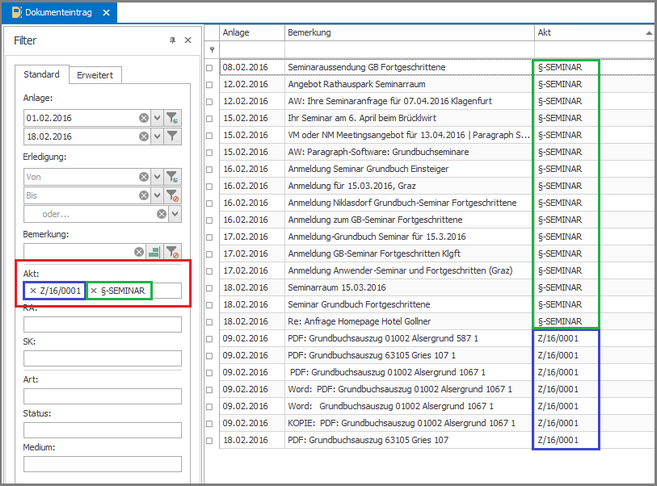Screen dimensions: 657x486
Task: Open the Erledigung 'Von' date dropdown
Action: 157,176
